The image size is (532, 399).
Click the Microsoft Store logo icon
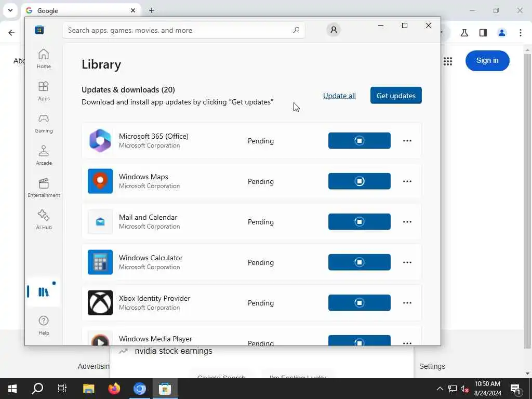coord(39,30)
